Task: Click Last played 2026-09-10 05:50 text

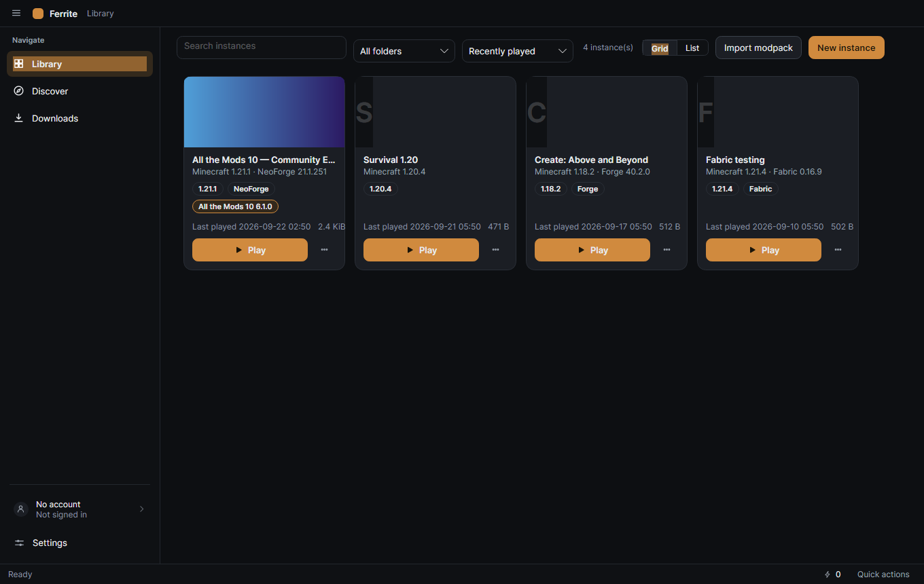Action: click(x=764, y=227)
